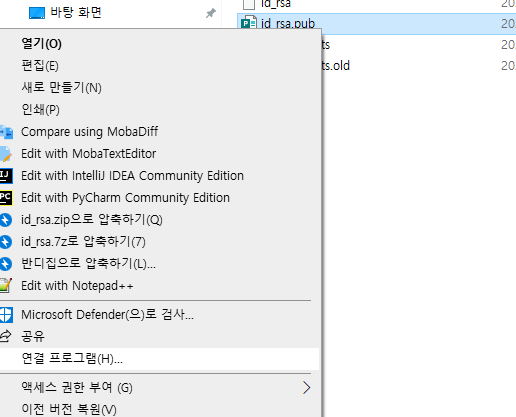Select id_rsa.7z로 압축하기(7)

83,241
